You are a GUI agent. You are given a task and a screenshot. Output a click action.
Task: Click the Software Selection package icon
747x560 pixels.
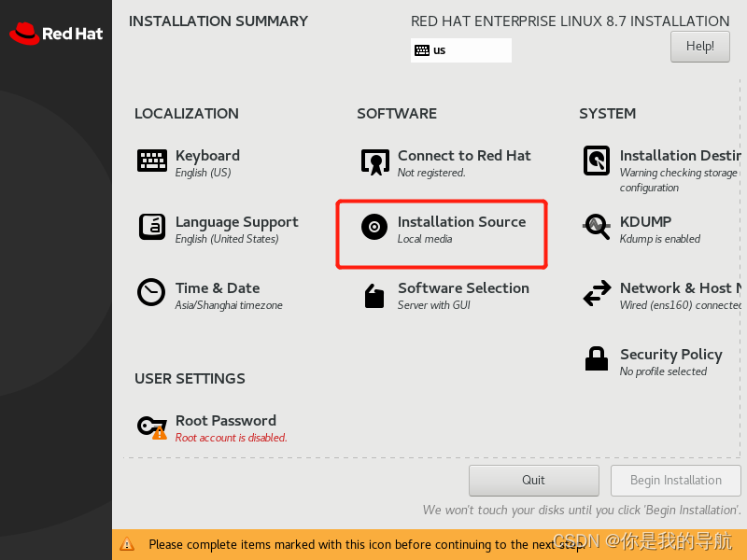pos(374,296)
